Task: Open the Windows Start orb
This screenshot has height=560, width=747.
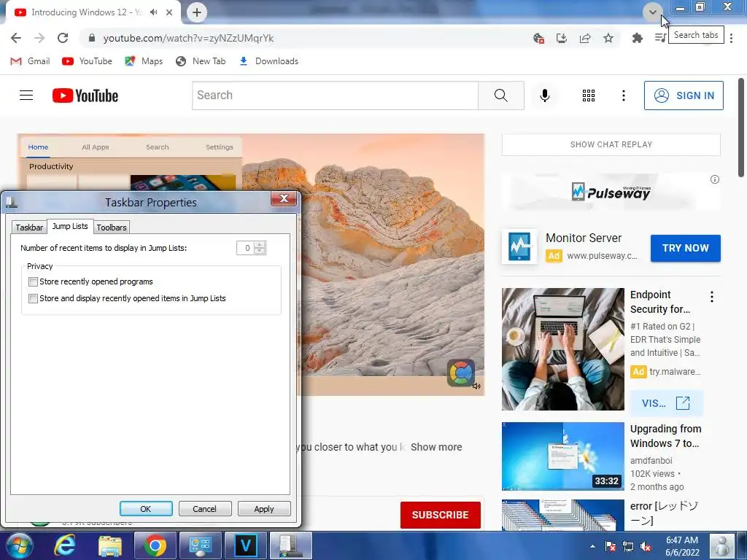Action: (18, 545)
